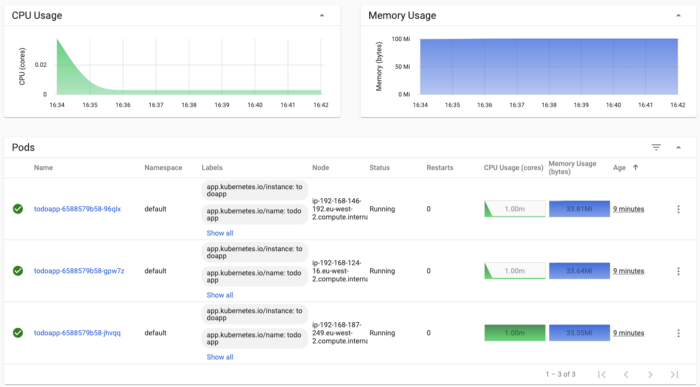Collapse the Pods panel
The image size is (700, 387).
pos(678,147)
